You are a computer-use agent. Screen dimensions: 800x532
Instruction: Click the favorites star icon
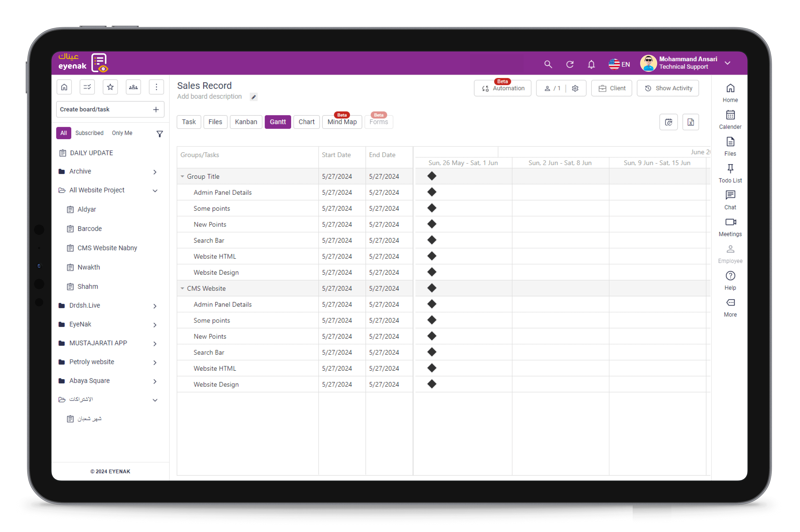click(110, 87)
